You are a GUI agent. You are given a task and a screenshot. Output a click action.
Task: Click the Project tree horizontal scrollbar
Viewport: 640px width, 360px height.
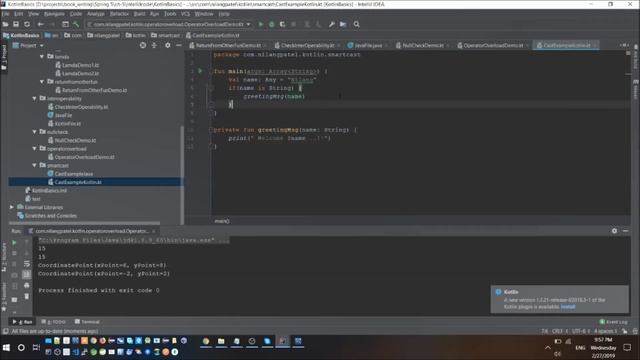click(84, 223)
